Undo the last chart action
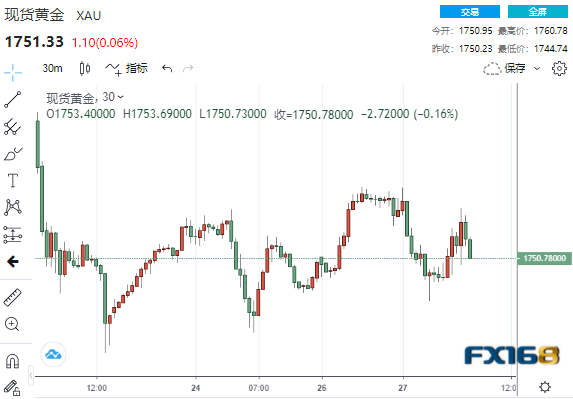 point(167,68)
